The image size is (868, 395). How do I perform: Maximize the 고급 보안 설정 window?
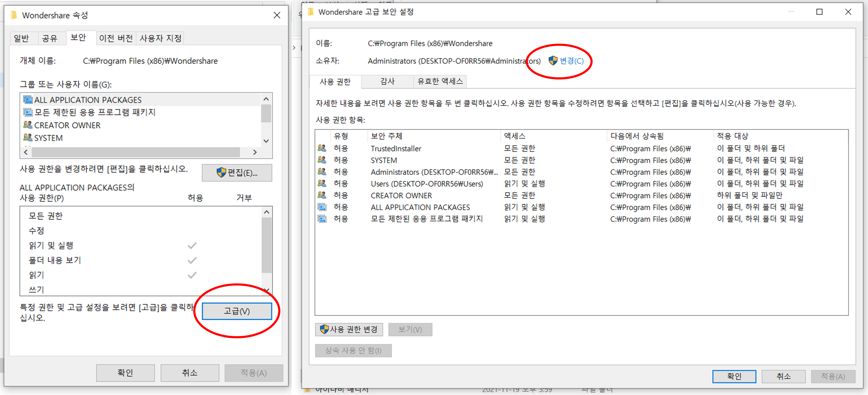[819, 12]
